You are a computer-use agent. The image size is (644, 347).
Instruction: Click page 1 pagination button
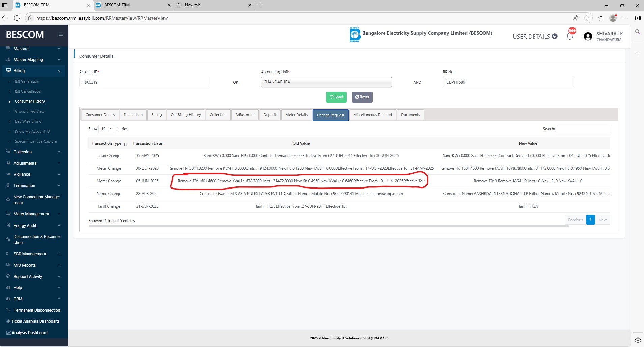pyautogui.click(x=590, y=220)
